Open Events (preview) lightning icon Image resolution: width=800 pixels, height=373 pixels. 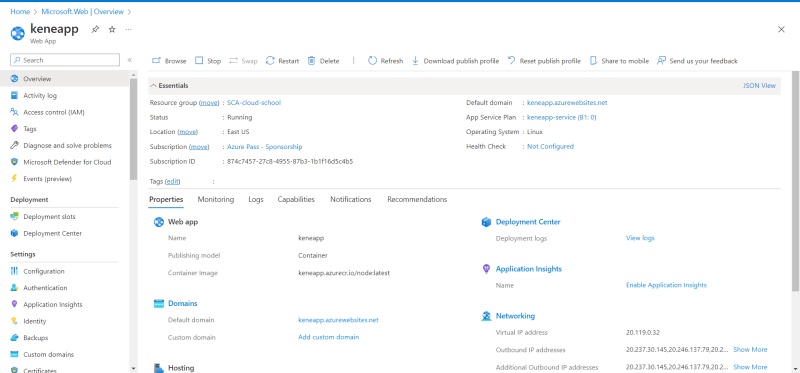[x=14, y=179]
